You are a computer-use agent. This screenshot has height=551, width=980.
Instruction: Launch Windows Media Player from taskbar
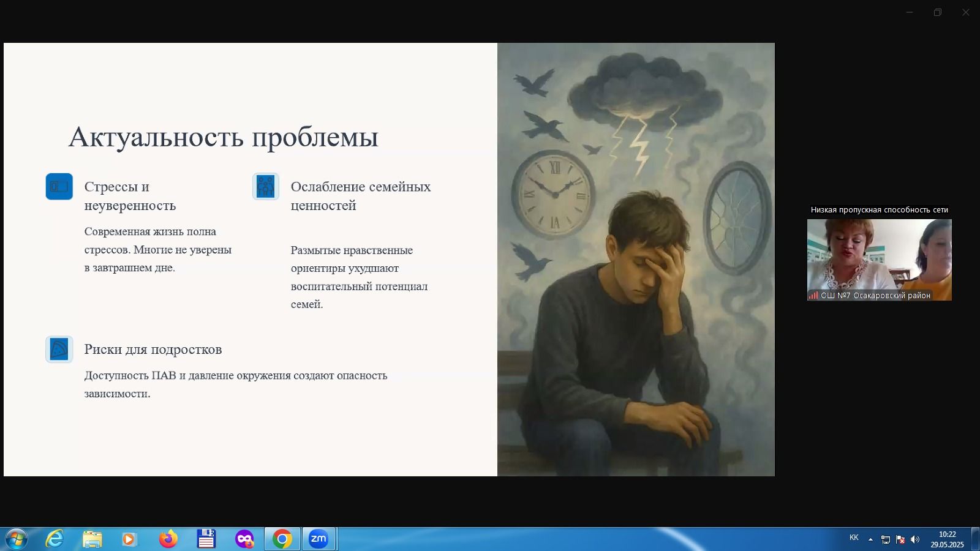(x=129, y=539)
